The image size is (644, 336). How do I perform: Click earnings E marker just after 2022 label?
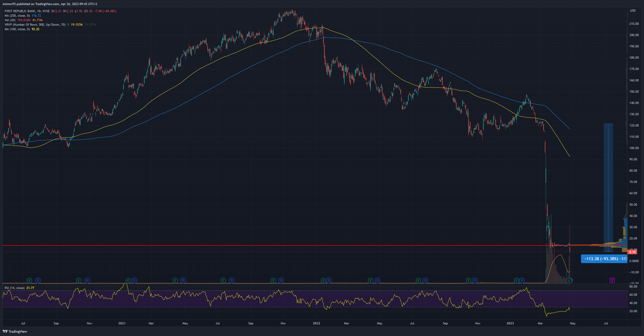323,280
